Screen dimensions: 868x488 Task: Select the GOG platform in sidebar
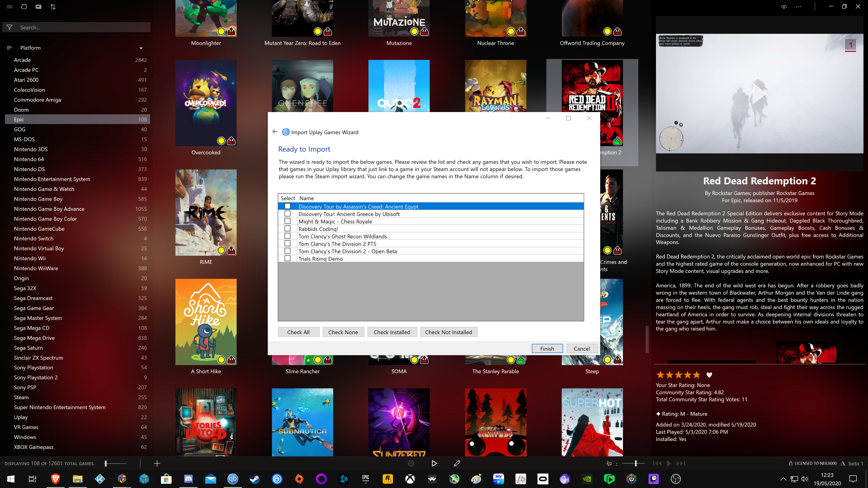click(78, 129)
